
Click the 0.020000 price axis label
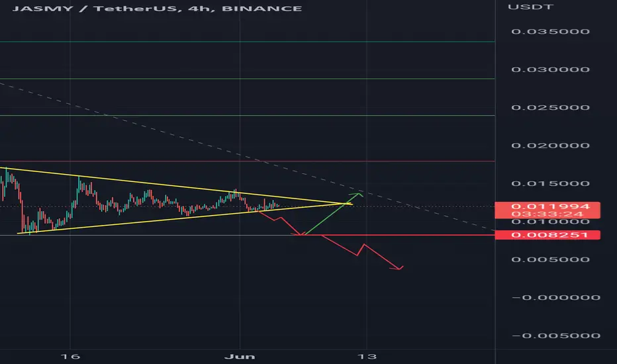[550, 145]
